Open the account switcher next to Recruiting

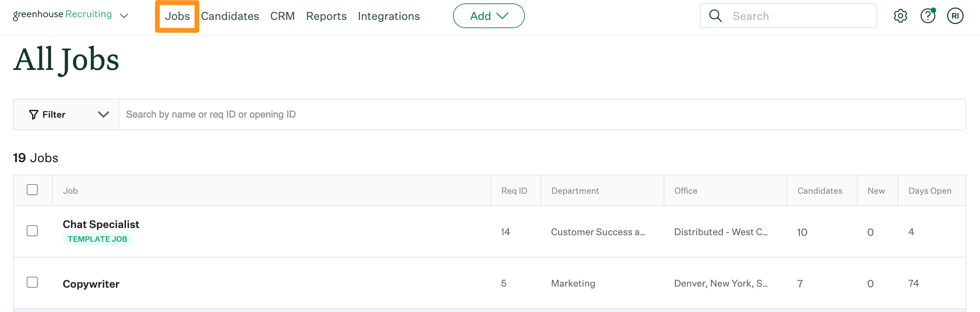tap(124, 16)
